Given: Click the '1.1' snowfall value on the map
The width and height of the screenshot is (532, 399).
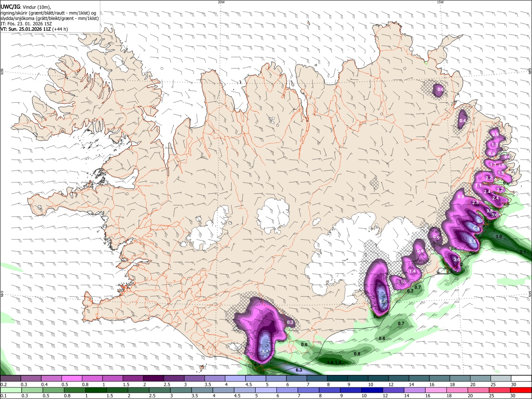Looking at the screenshot, I should (479, 186).
